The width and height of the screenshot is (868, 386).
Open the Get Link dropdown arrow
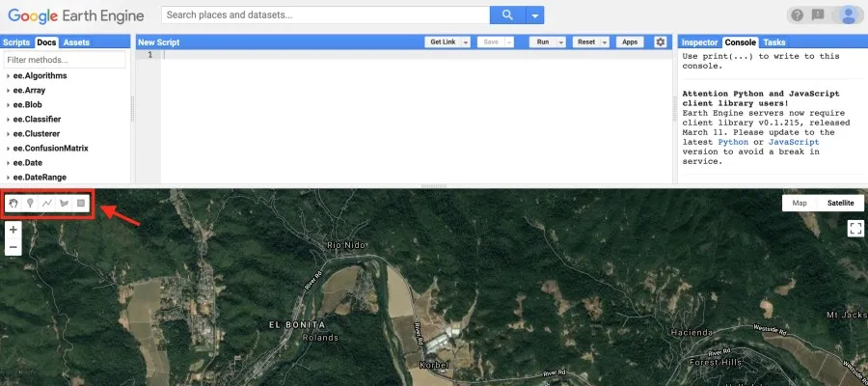point(465,42)
